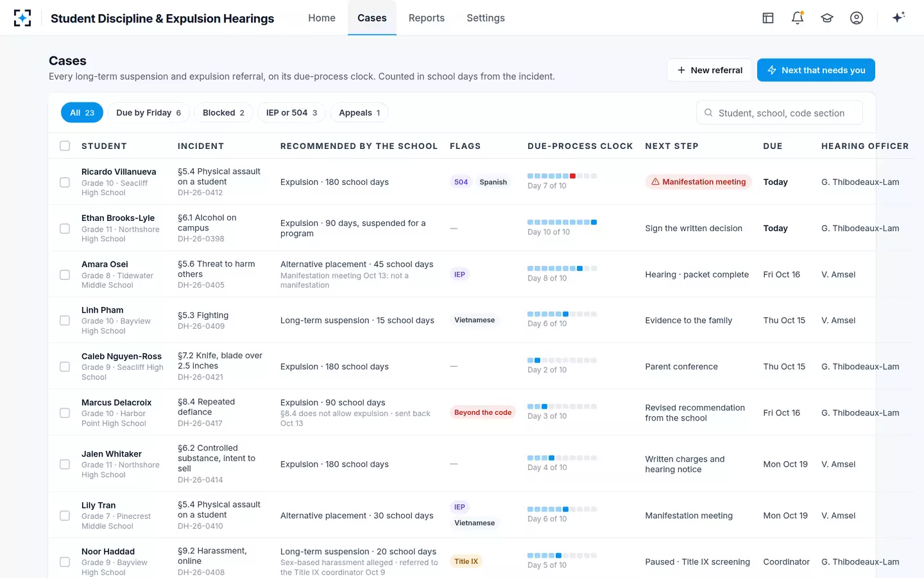Check the box for Linh Pham
This screenshot has height=578, width=924.
[x=65, y=320]
